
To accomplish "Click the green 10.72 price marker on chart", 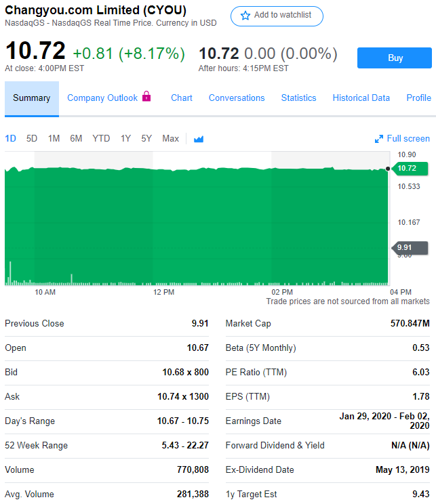I will (410, 169).
